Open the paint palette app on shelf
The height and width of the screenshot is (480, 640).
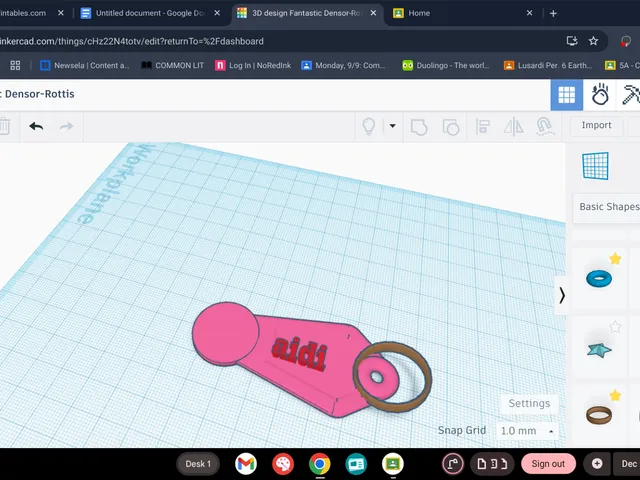(x=283, y=464)
